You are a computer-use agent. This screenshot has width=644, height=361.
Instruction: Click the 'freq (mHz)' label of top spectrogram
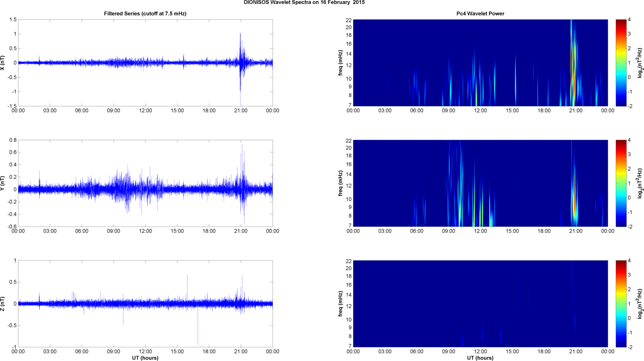(340, 63)
